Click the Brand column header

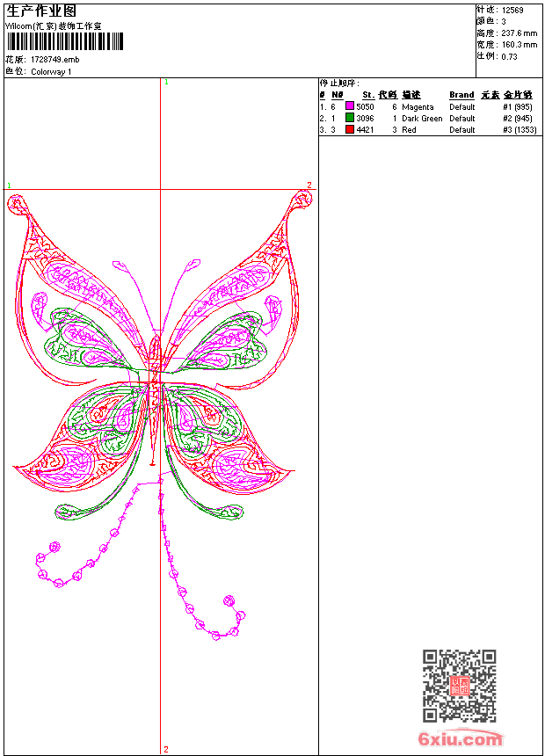click(461, 95)
